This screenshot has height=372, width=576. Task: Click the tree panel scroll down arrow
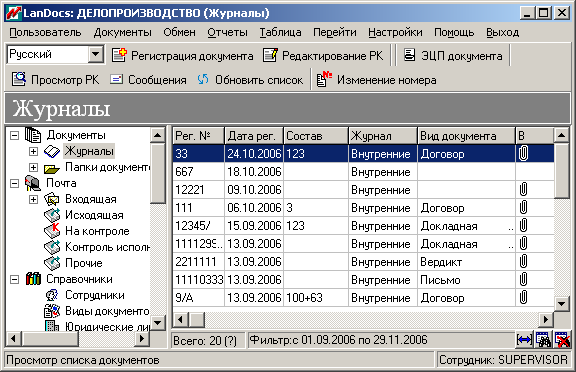[158, 323]
